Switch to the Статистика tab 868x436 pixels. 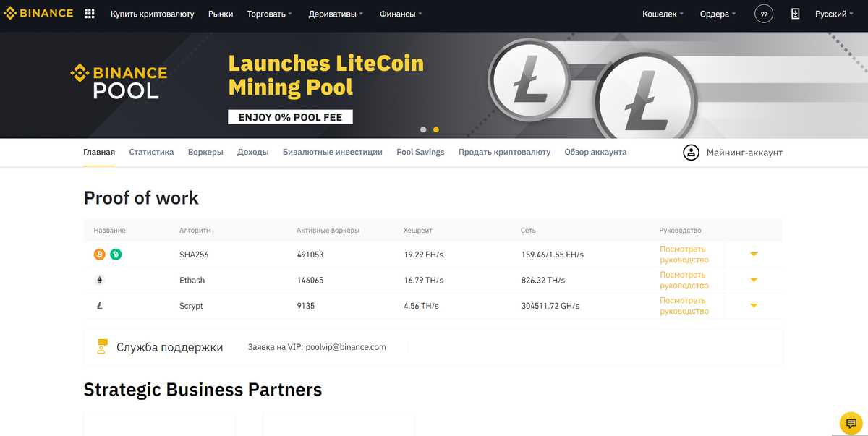tap(151, 152)
